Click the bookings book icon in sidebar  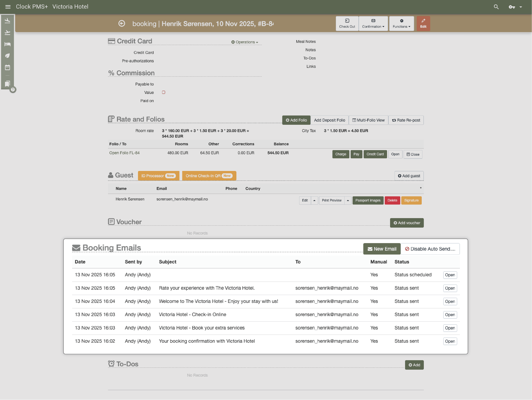[7, 84]
